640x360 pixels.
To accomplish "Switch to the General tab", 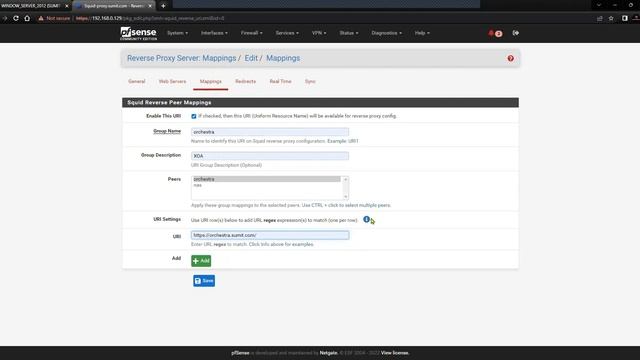I will pos(137,82).
